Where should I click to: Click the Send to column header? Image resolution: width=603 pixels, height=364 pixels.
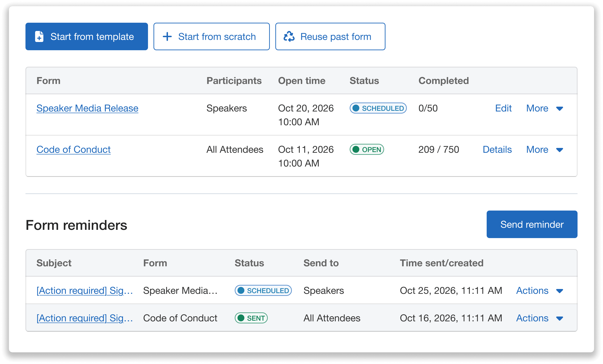(321, 263)
